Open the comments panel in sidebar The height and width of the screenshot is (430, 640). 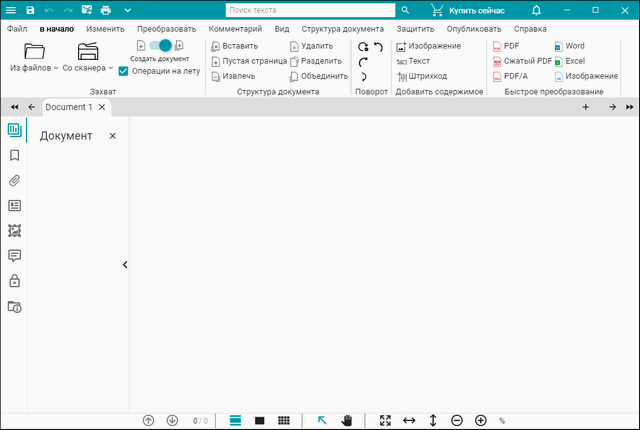[x=14, y=256]
